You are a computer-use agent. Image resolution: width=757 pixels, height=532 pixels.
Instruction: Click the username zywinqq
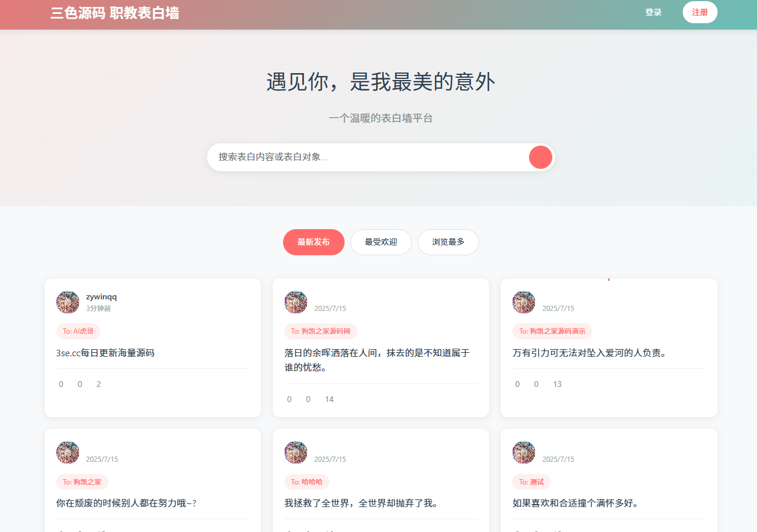(x=102, y=296)
